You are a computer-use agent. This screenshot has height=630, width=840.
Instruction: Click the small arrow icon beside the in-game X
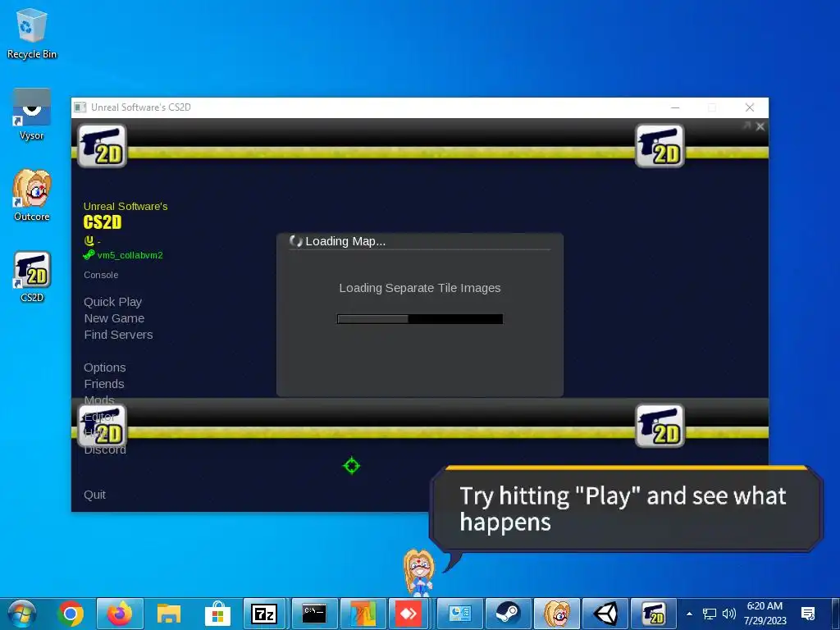pyautogui.click(x=746, y=126)
